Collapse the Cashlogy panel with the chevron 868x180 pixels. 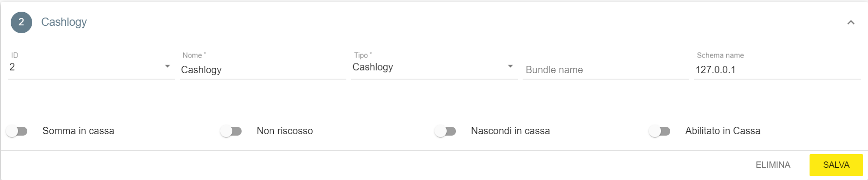pyautogui.click(x=851, y=22)
